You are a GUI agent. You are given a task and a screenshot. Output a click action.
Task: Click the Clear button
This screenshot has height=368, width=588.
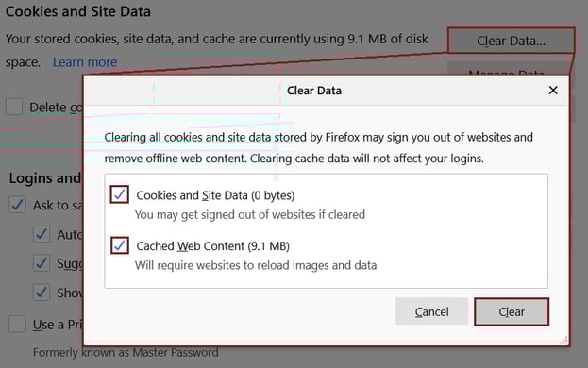512,311
